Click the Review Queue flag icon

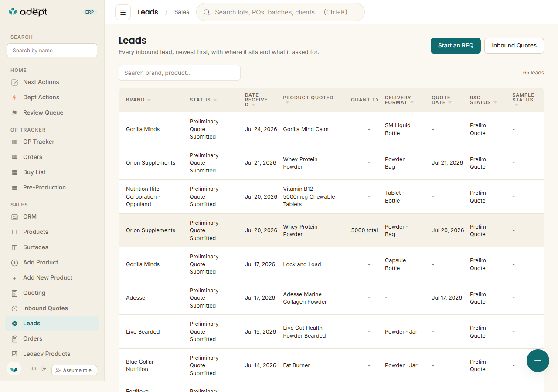pos(14,113)
